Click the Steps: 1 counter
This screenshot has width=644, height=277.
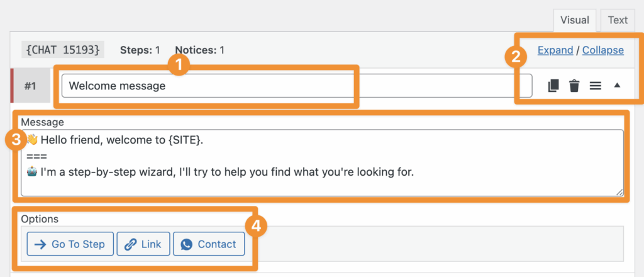pos(139,49)
